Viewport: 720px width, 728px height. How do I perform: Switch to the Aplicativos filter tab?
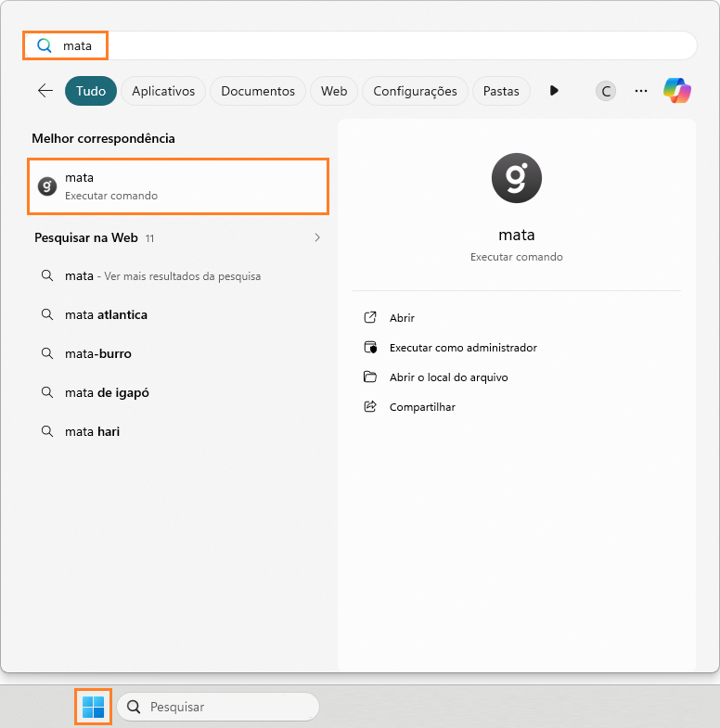tap(163, 91)
